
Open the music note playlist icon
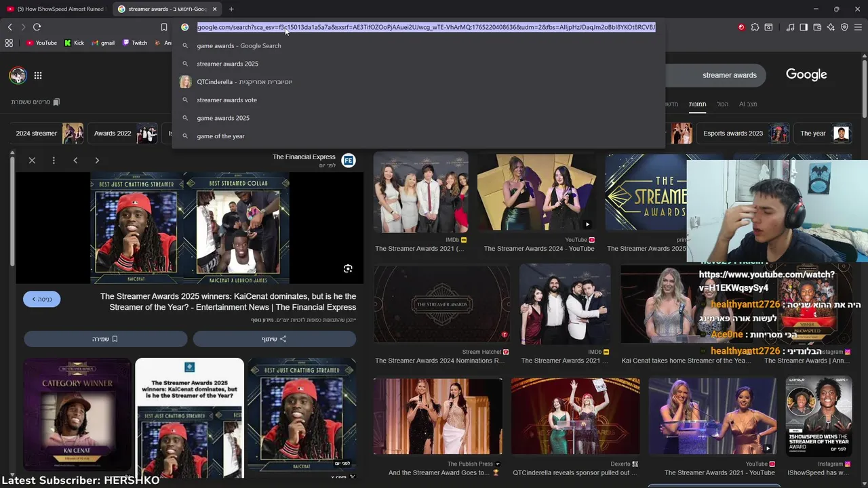tap(790, 27)
